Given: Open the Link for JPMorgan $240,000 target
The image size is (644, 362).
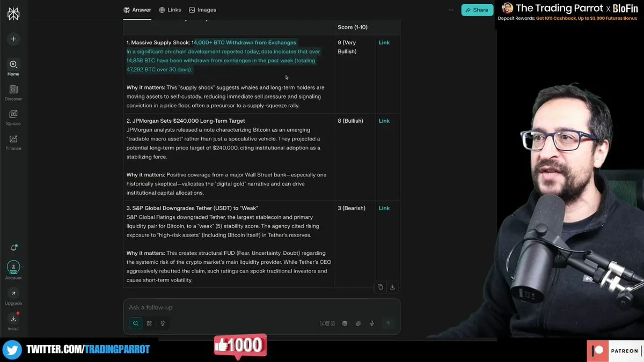Looking at the screenshot, I should tap(384, 121).
